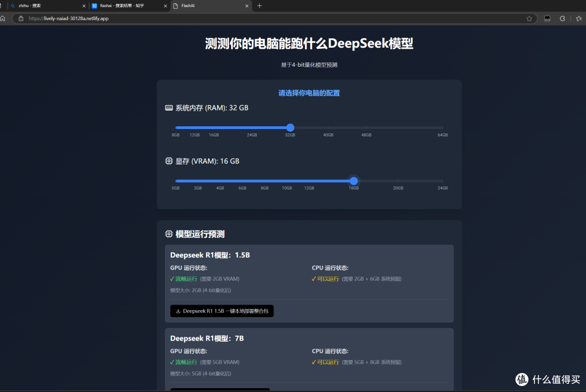Open the browser extensions icon
This screenshot has height=392, width=586.
click(563, 18)
